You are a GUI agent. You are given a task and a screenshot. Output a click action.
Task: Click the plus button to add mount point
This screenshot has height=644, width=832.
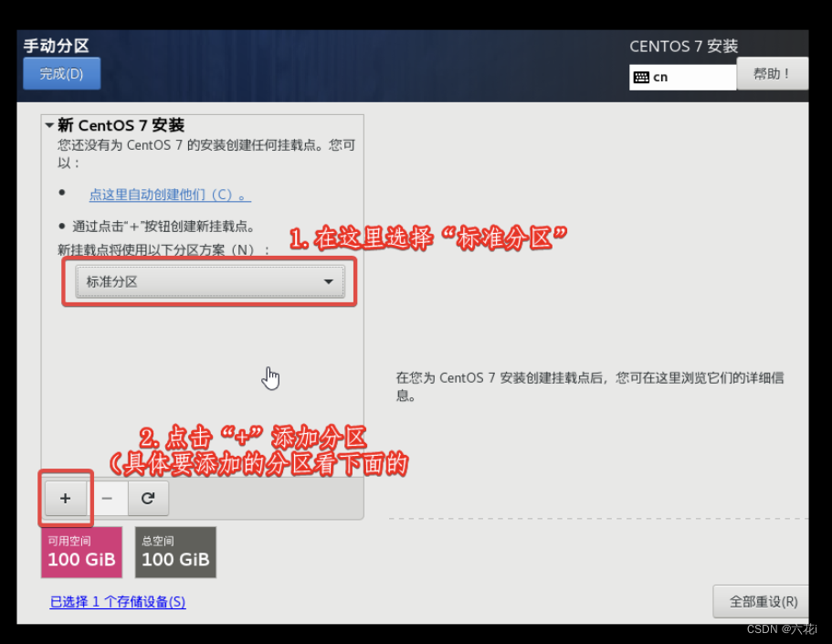point(65,498)
